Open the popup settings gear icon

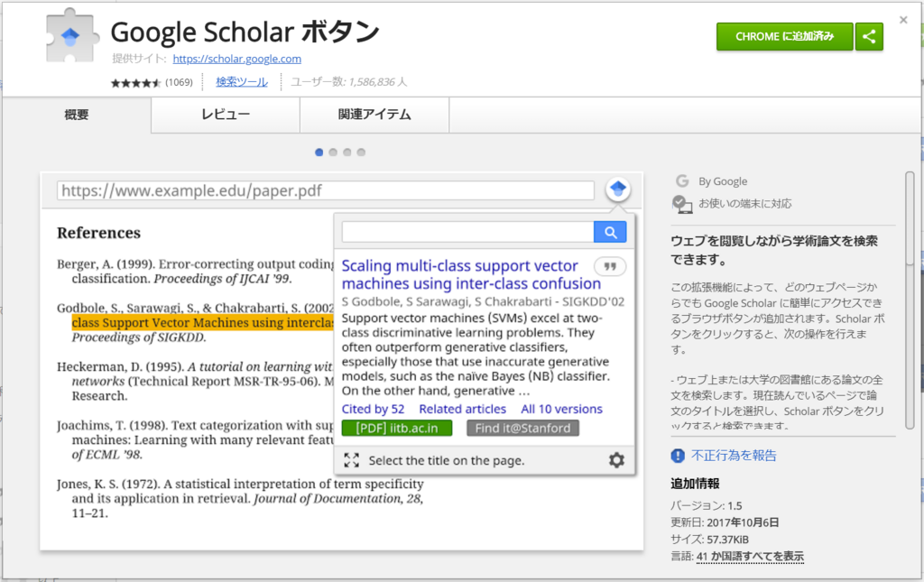(x=616, y=460)
